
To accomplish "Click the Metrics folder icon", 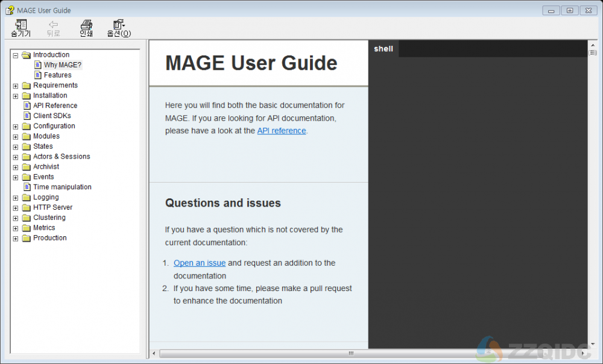I will click(x=26, y=228).
